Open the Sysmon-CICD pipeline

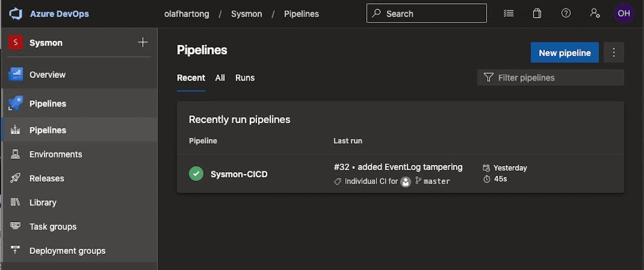[x=239, y=174]
